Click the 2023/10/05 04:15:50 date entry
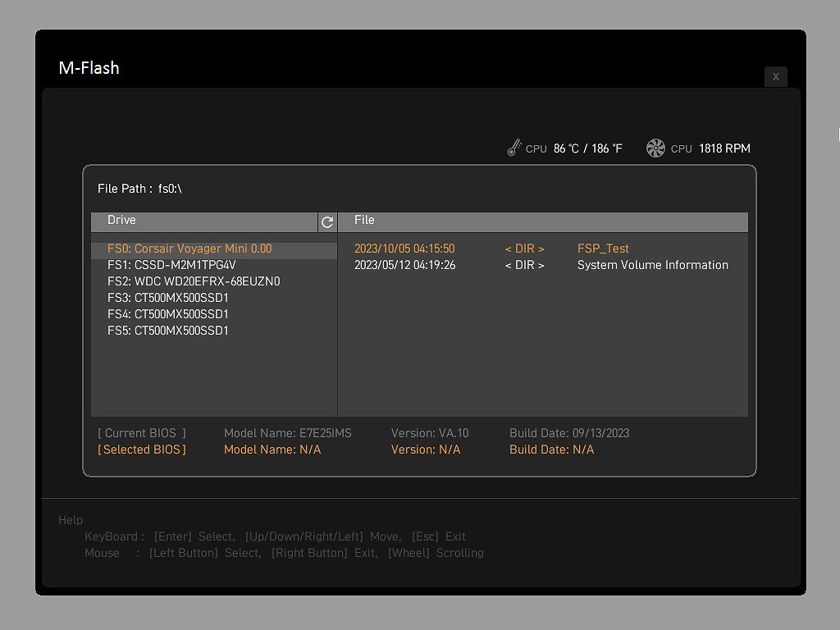The height and width of the screenshot is (630, 840). coord(404,249)
